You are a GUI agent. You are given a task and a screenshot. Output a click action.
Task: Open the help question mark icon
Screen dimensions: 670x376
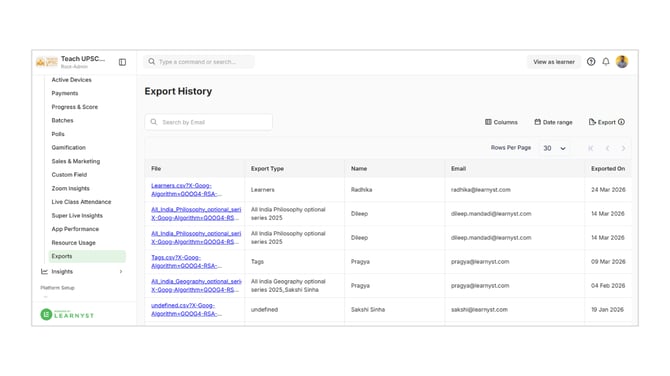pos(591,62)
